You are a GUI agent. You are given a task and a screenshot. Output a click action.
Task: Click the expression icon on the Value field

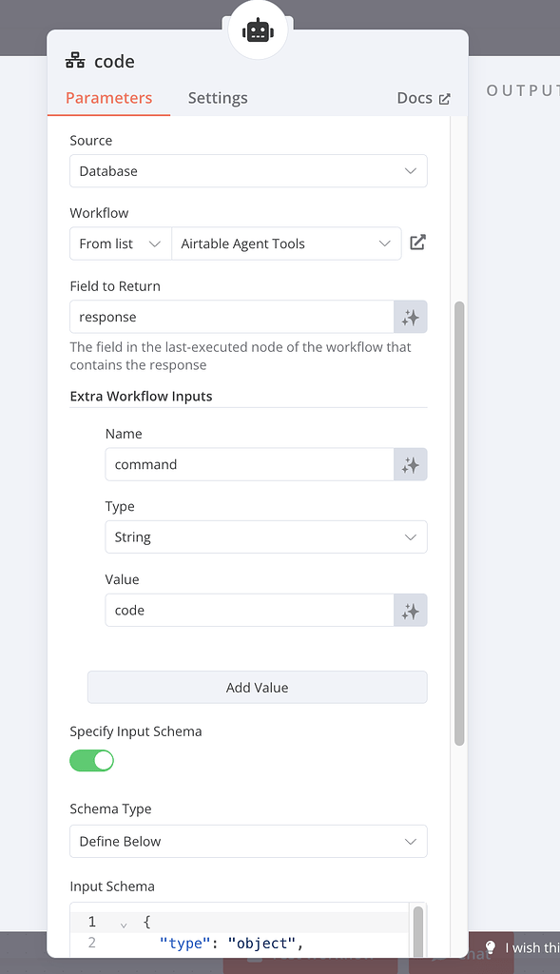pyautogui.click(x=411, y=610)
